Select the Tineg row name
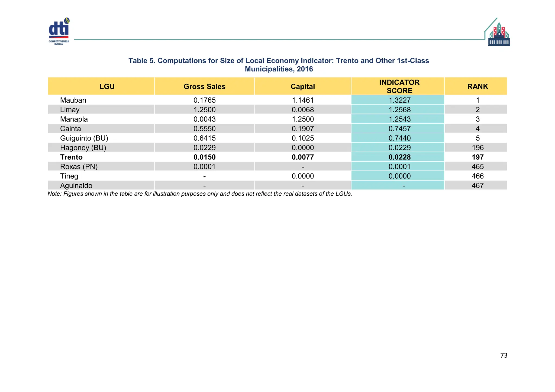Image resolution: width=555 pixels, height=392 pixels. tap(69, 176)
